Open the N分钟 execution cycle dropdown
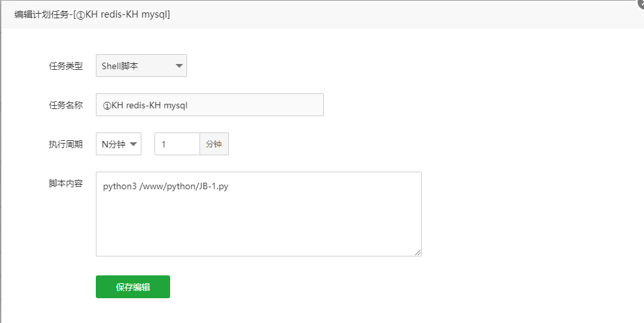Viewport: 644px width, 323px height. pyautogui.click(x=119, y=144)
